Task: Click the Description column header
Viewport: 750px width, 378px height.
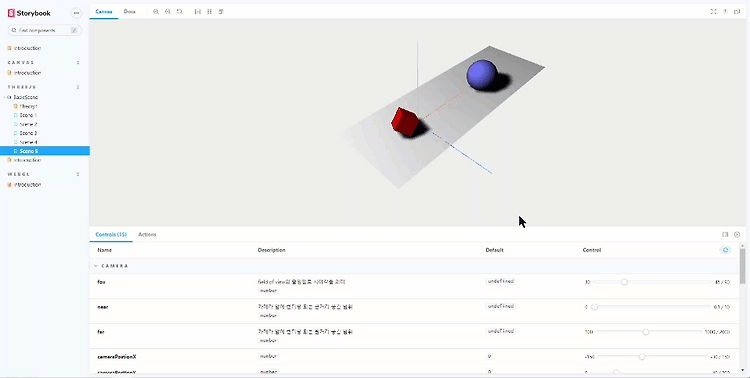Action: pyautogui.click(x=271, y=250)
